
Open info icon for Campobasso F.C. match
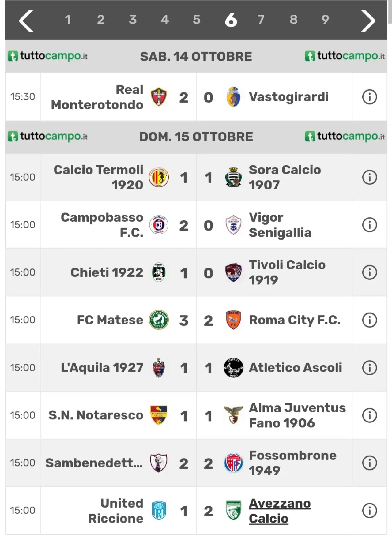pyautogui.click(x=369, y=225)
